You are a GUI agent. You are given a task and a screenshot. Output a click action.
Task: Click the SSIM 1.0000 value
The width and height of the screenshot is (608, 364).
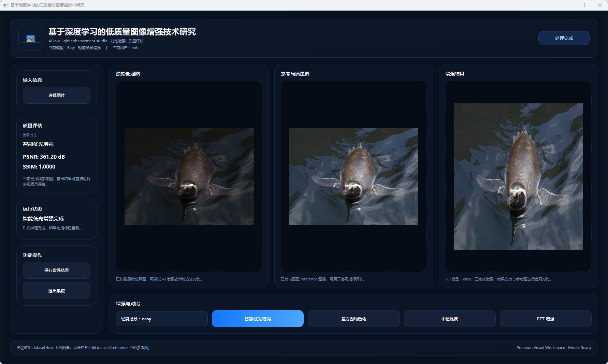pos(39,167)
